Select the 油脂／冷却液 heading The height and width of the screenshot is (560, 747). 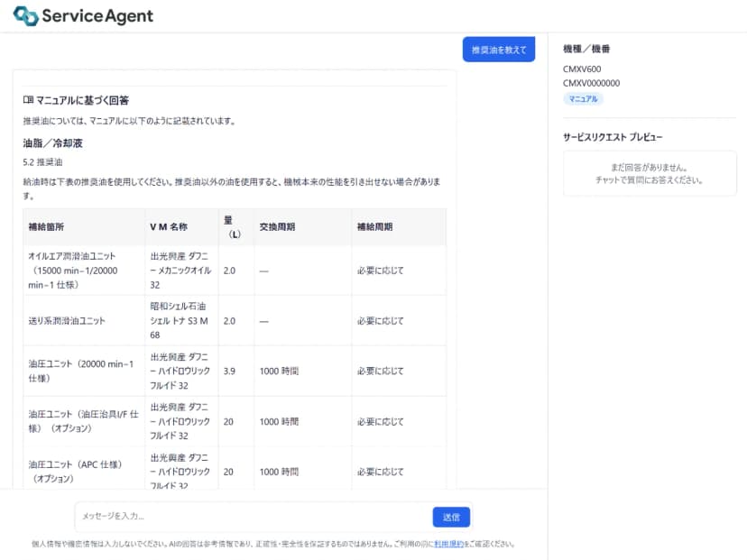pyautogui.click(x=53, y=142)
